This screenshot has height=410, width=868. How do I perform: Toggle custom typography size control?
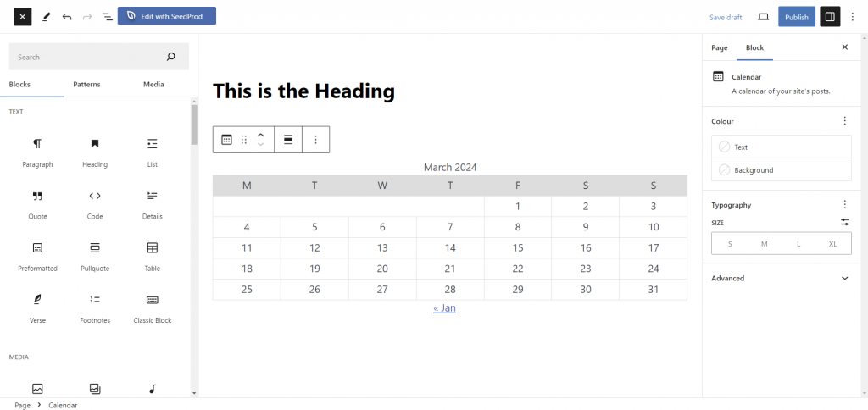(x=844, y=222)
